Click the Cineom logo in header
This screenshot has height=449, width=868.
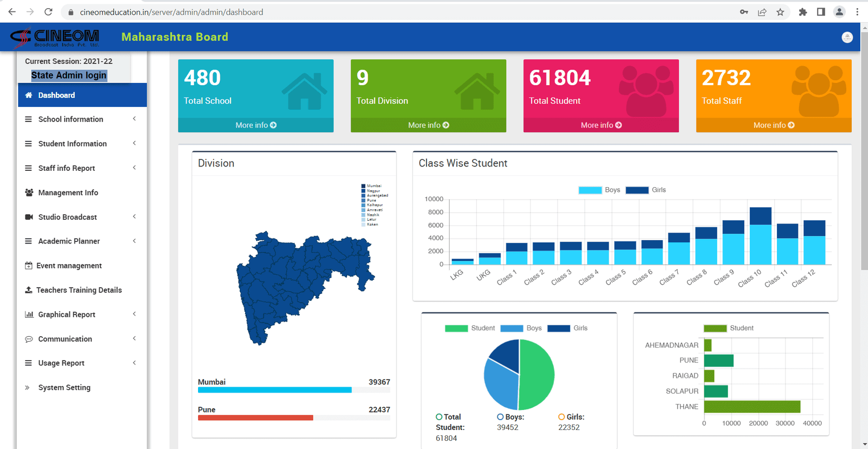pos(55,37)
